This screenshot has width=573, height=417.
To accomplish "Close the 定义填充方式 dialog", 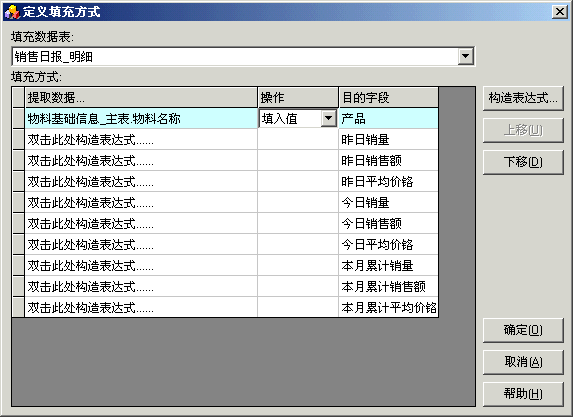I will (559, 12).
